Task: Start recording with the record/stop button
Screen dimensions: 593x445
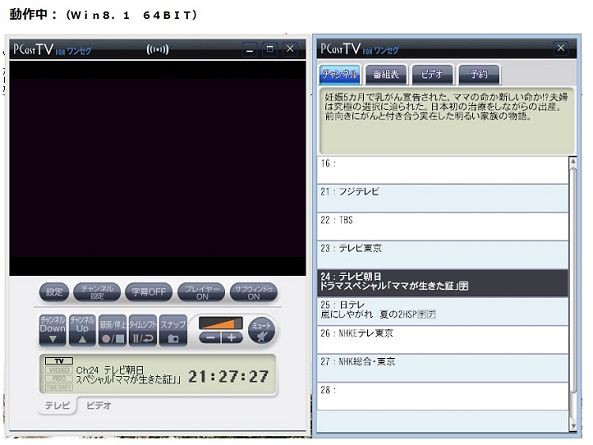Action: pos(112,330)
